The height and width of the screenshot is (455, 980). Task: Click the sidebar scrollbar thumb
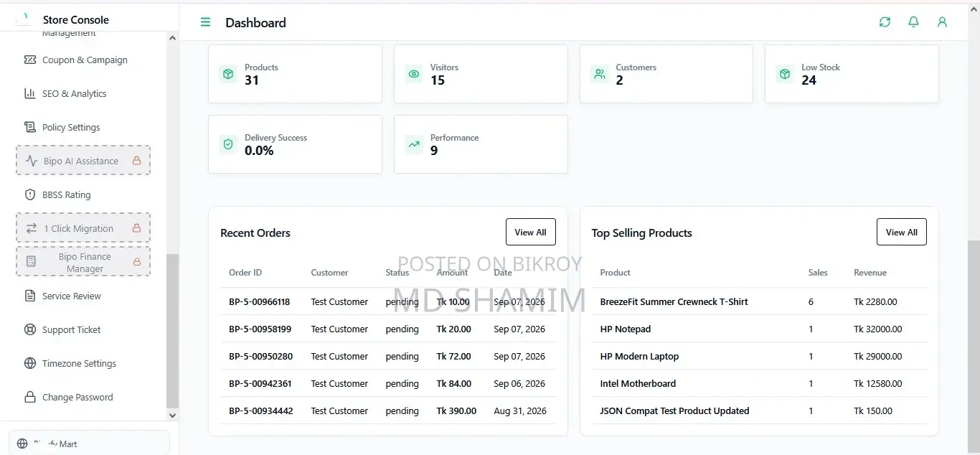pyautogui.click(x=172, y=331)
